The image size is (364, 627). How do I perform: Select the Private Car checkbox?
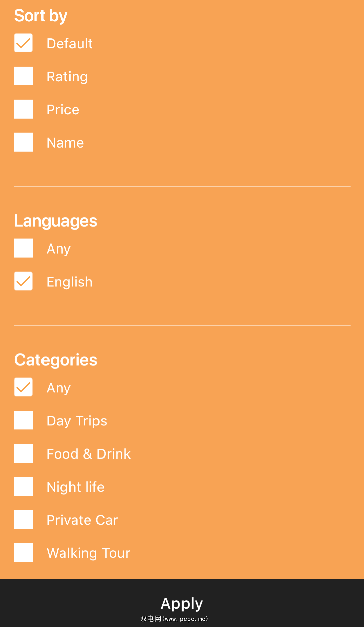tap(23, 520)
